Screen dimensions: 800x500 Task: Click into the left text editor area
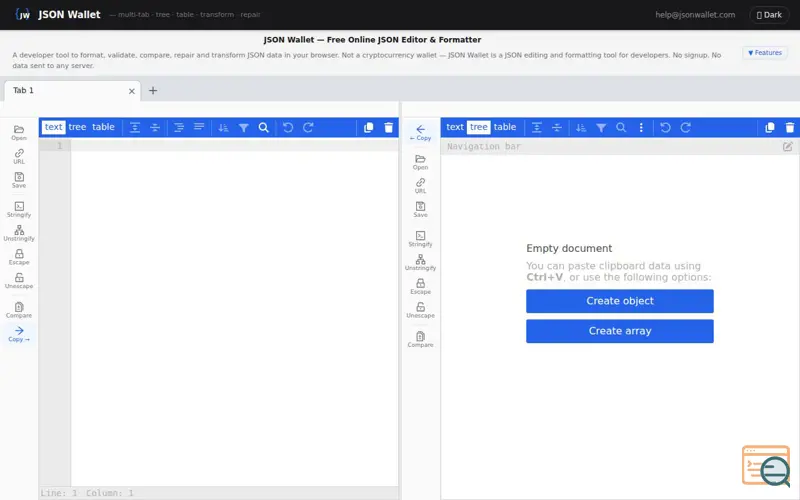click(234, 312)
